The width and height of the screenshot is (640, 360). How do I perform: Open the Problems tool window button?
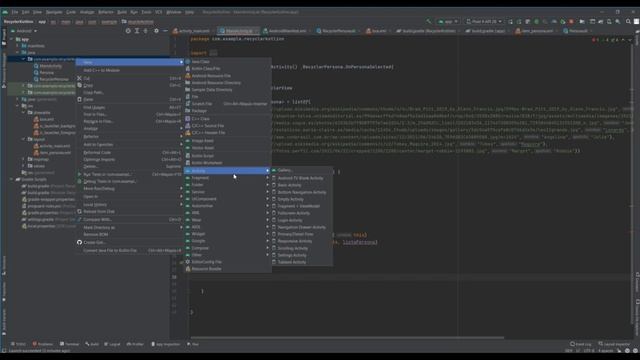tap(43, 344)
